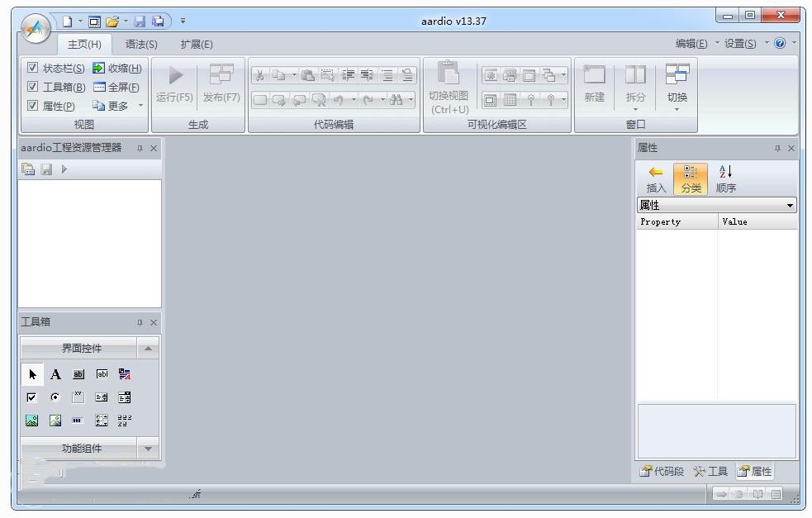812x518 pixels.
Task: Open the 拆分 split dropdown
Action: [635, 109]
